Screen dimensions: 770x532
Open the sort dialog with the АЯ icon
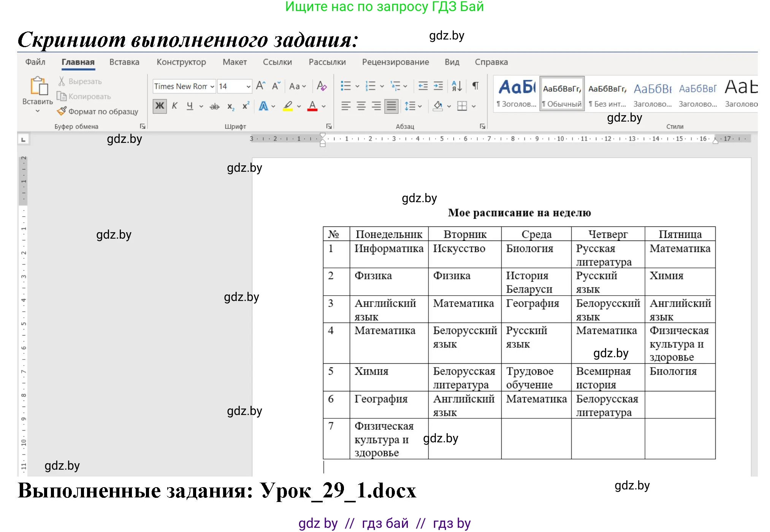(x=456, y=86)
